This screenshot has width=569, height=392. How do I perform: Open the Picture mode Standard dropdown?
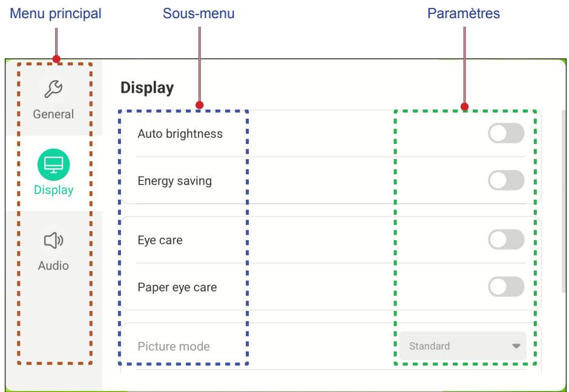[462, 346]
